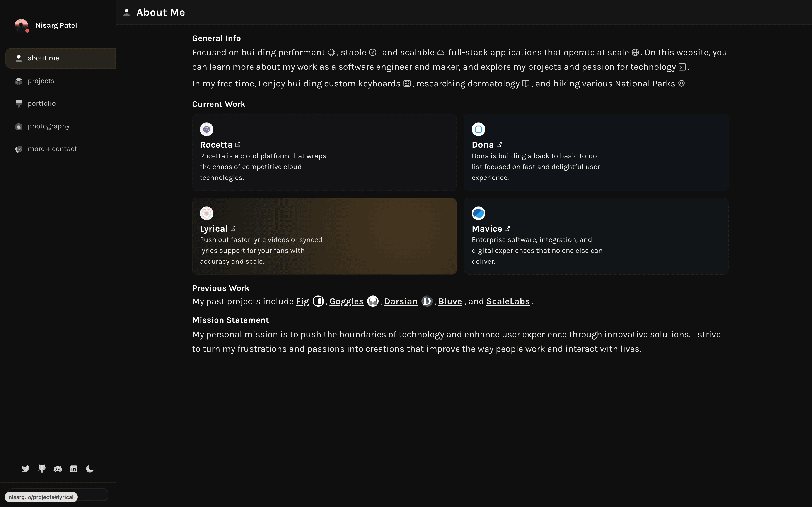The width and height of the screenshot is (812, 507).
Task: Open the LinkedIn profile icon
Action: (x=73, y=469)
